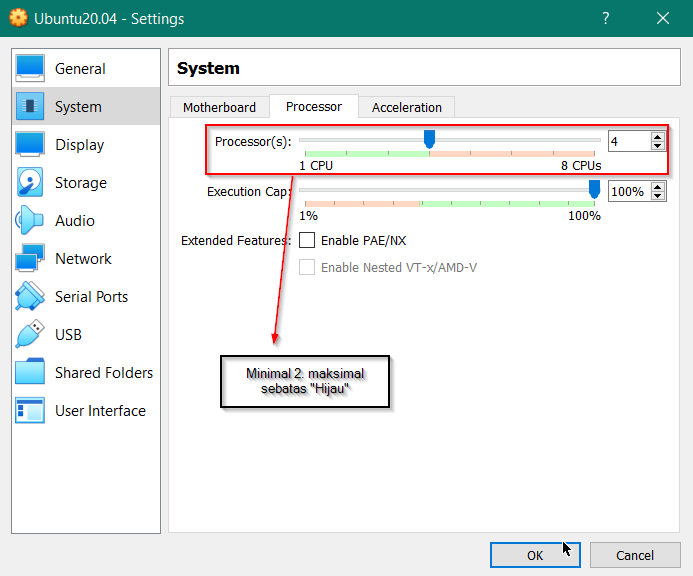Click the Processor(s) slider handle
The height and width of the screenshot is (576, 693).
(429, 139)
